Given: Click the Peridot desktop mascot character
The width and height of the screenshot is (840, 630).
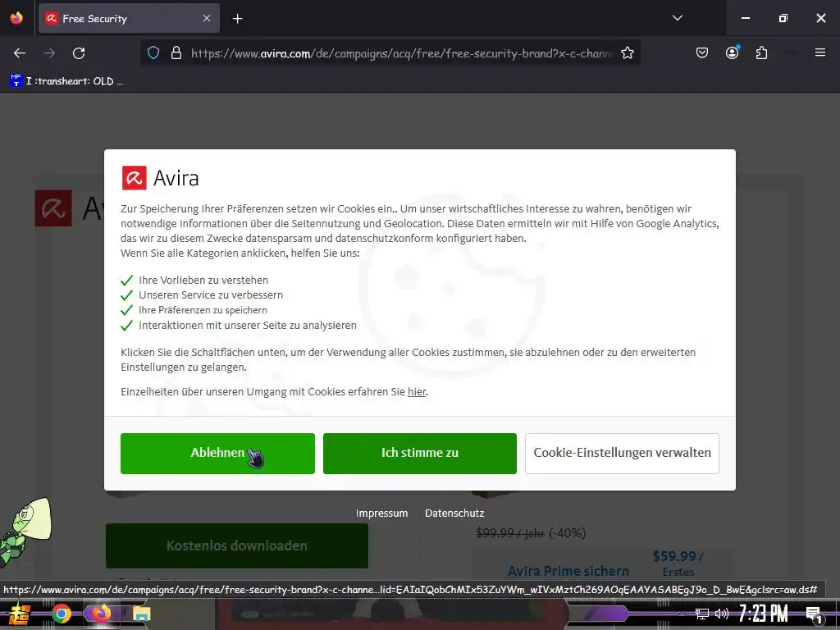Looking at the screenshot, I should (x=25, y=532).
